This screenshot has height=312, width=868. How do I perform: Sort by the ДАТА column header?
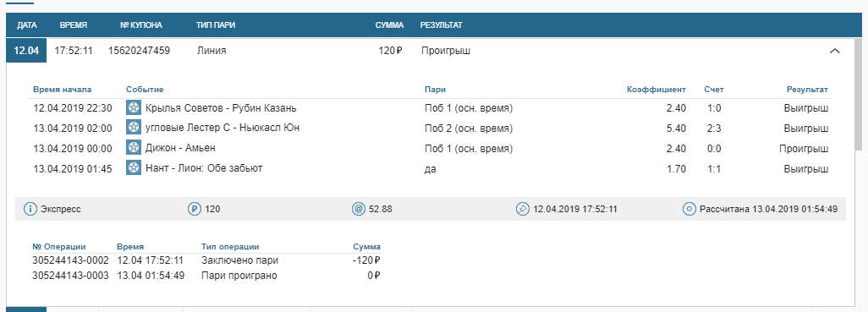(x=26, y=25)
